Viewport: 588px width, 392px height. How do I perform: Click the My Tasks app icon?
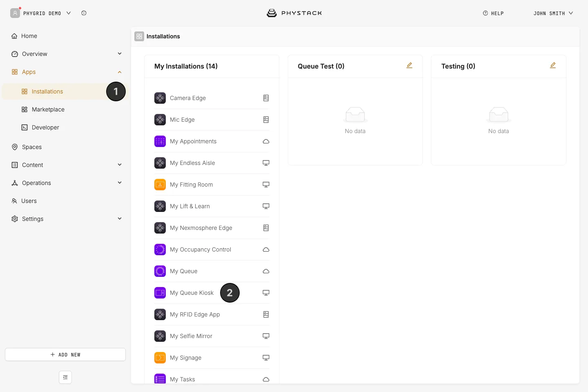tap(160, 379)
